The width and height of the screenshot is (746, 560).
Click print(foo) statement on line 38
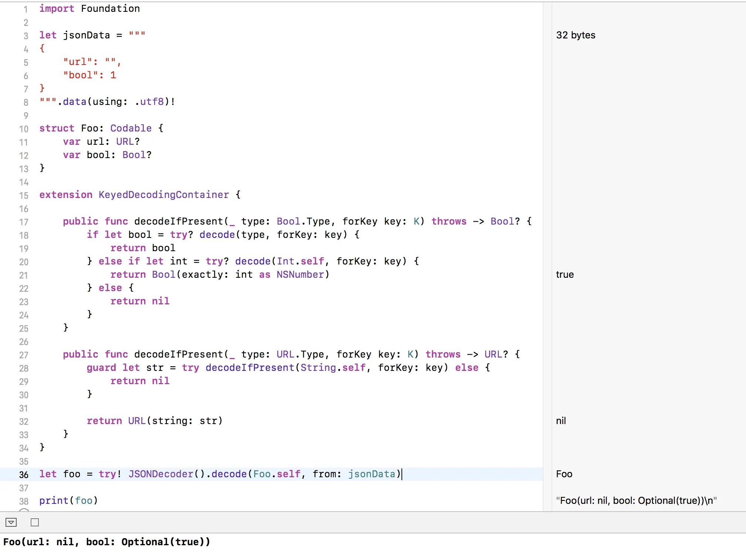click(x=68, y=501)
